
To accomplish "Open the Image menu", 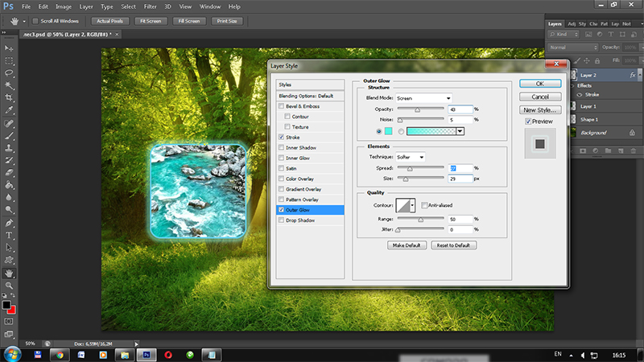I will pyautogui.click(x=64, y=6).
